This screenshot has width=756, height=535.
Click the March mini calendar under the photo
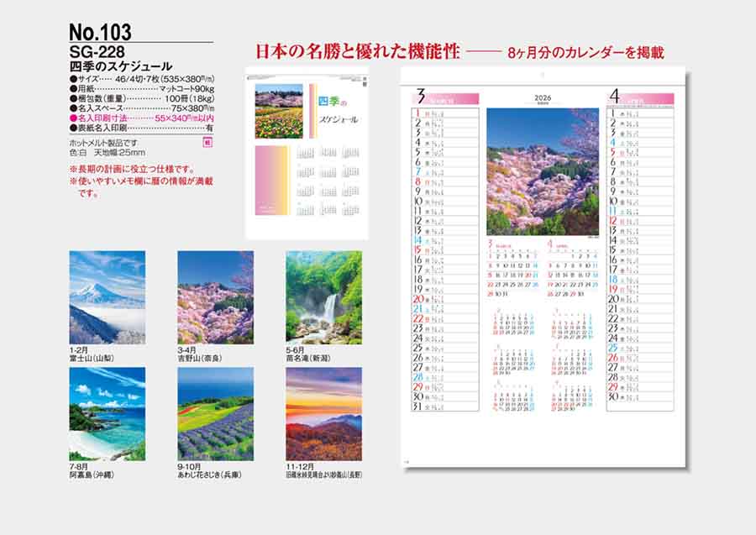coord(513,269)
